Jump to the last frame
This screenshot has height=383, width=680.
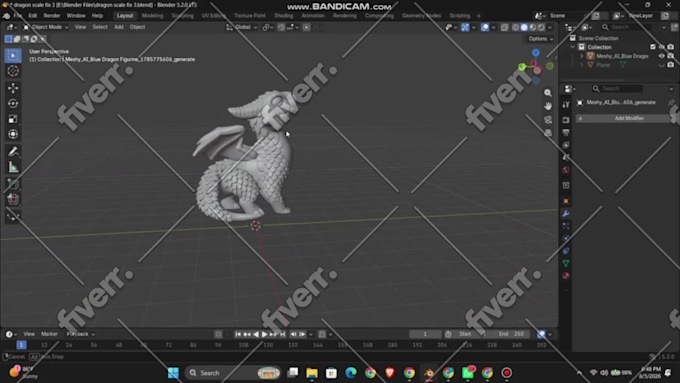[283, 334]
